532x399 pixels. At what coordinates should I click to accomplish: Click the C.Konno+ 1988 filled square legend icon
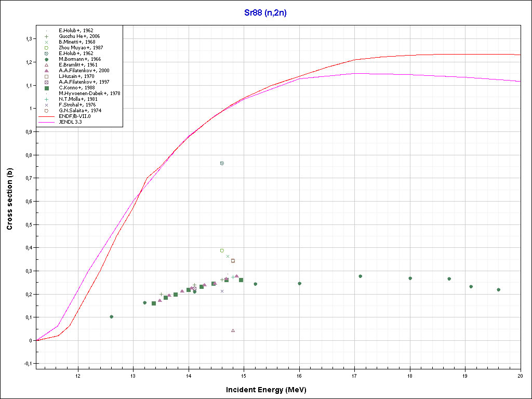point(46,88)
